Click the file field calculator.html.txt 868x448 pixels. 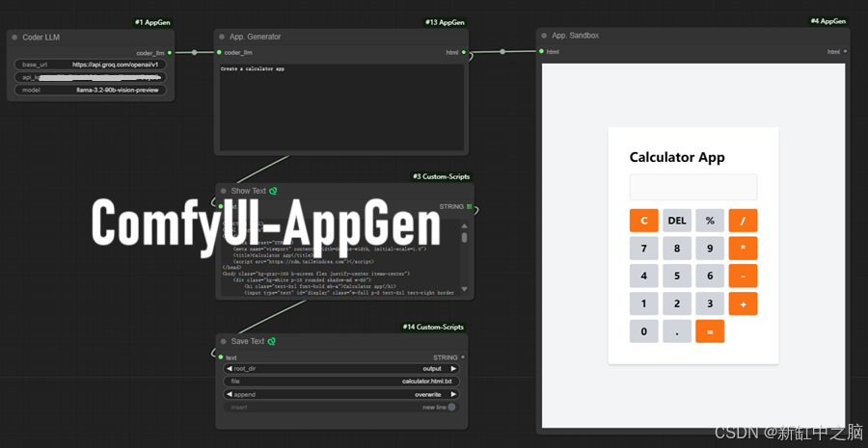tap(341, 382)
